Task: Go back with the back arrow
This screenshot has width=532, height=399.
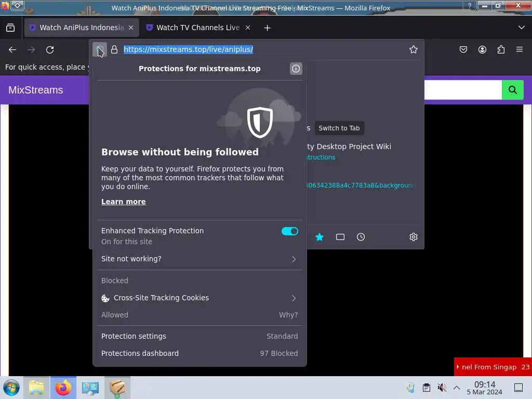Action: pyautogui.click(x=12, y=50)
